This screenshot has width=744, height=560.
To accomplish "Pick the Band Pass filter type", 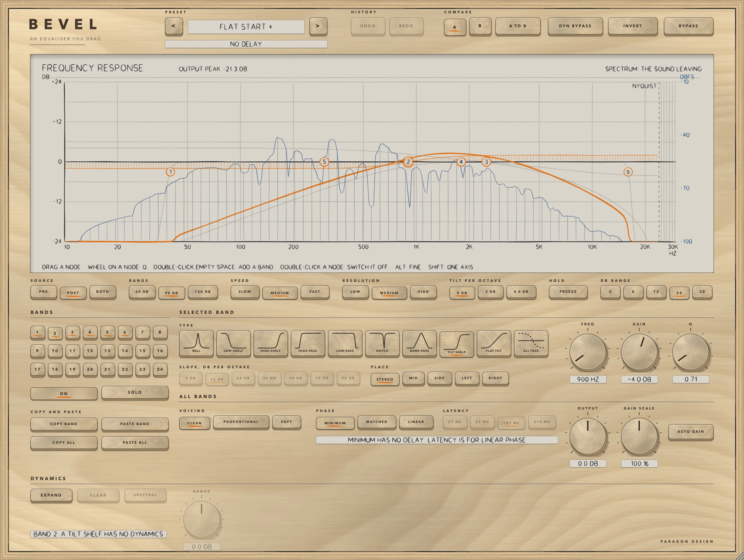I will click(x=419, y=343).
